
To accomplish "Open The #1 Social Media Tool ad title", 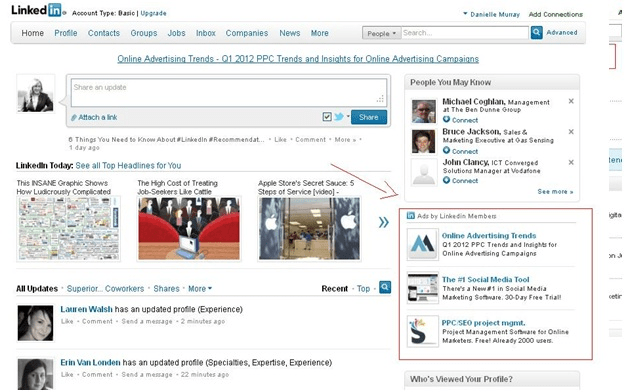I will pos(485,279).
